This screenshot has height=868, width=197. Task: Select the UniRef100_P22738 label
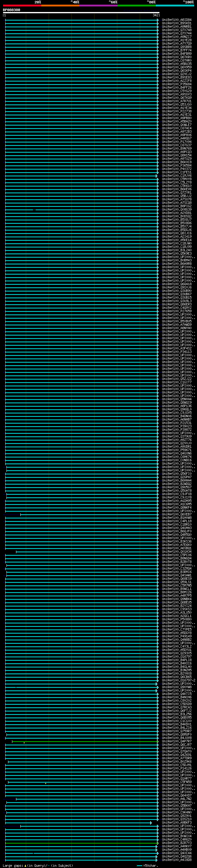pyautogui.click(x=176, y=111)
